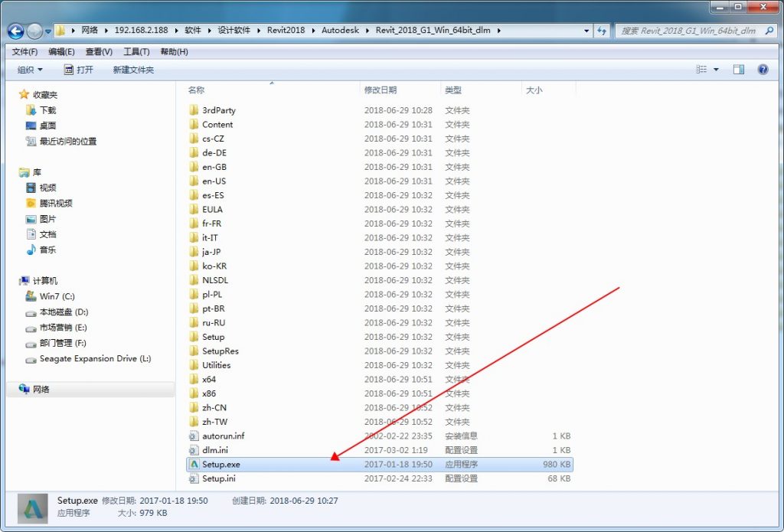784x532 pixels.
Task: Select the zh-CN folder
Action: tap(214, 407)
